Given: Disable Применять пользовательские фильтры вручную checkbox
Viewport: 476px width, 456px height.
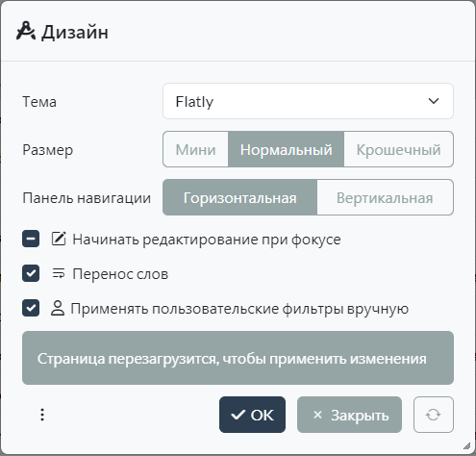Looking at the screenshot, I should pos(31,308).
